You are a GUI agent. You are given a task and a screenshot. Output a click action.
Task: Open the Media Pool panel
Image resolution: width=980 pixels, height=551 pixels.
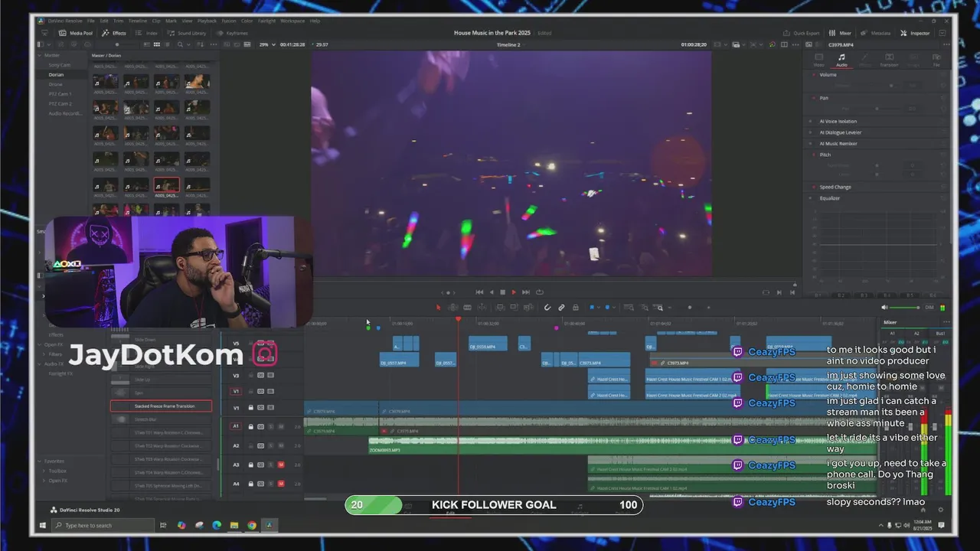click(x=76, y=33)
